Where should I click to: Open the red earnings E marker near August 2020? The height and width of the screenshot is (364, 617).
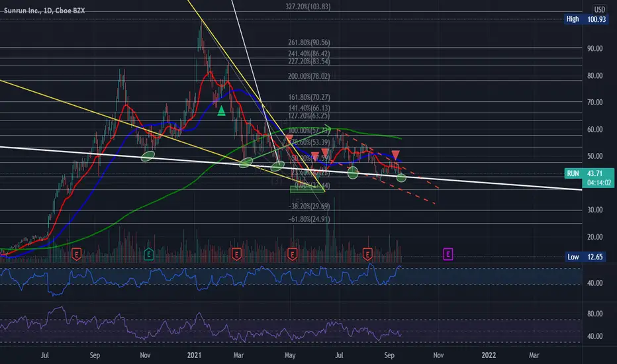tap(76, 254)
